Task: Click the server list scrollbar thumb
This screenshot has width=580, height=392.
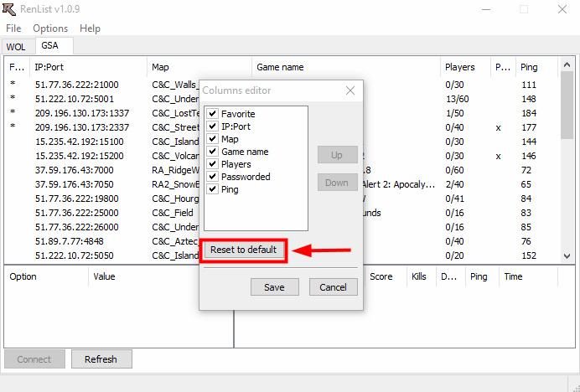Action: pyautogui.click(x=567, y=106)
